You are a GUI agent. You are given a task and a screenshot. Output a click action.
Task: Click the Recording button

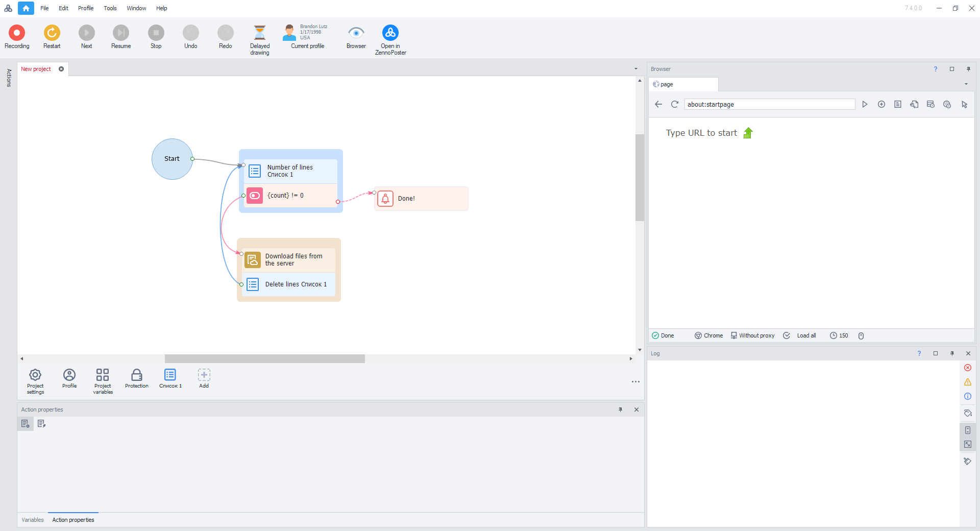(17, 33)
